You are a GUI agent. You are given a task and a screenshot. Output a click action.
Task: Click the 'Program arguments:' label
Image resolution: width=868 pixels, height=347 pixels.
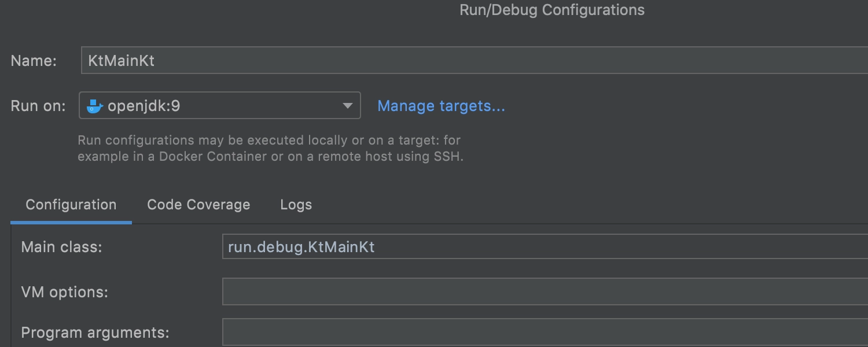95,333
